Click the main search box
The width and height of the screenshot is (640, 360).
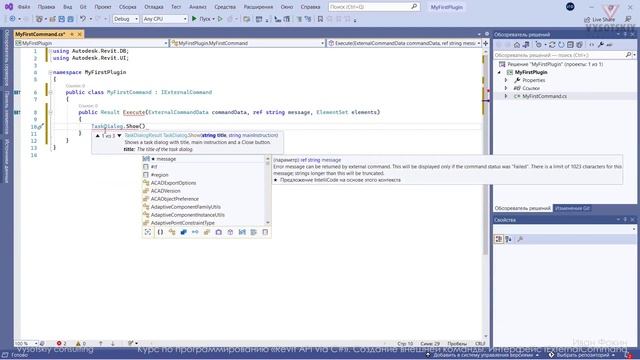[373, 7]
